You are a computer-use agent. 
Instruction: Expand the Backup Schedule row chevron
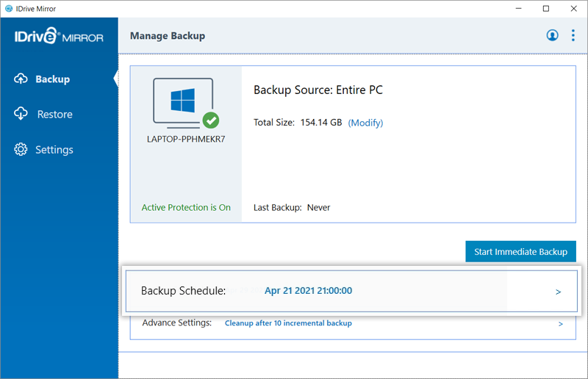click(558, 292)
